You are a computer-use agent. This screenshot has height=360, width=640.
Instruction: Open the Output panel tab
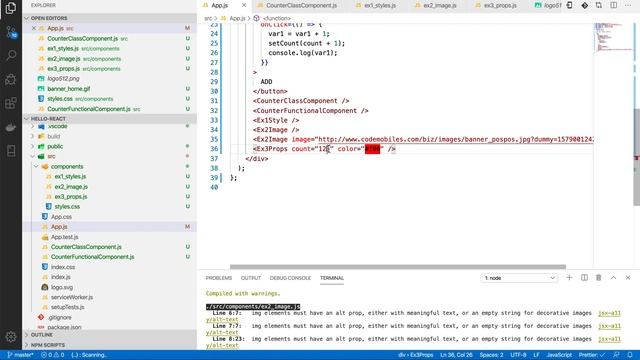click(x=251, y=278)
